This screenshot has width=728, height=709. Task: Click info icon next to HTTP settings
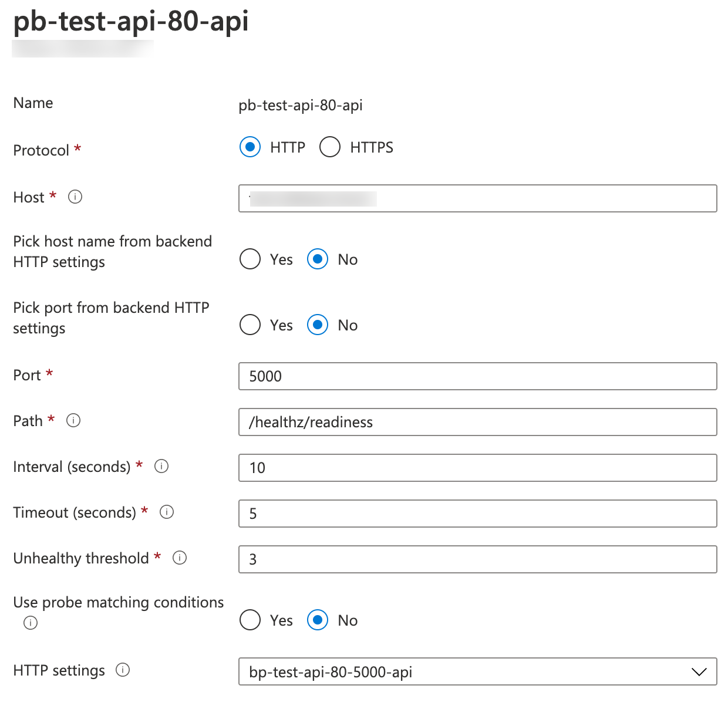click(x=123, y=670)
